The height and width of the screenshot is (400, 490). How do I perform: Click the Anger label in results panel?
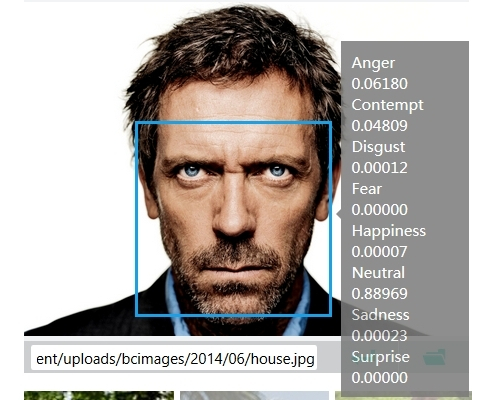[373, 63]
